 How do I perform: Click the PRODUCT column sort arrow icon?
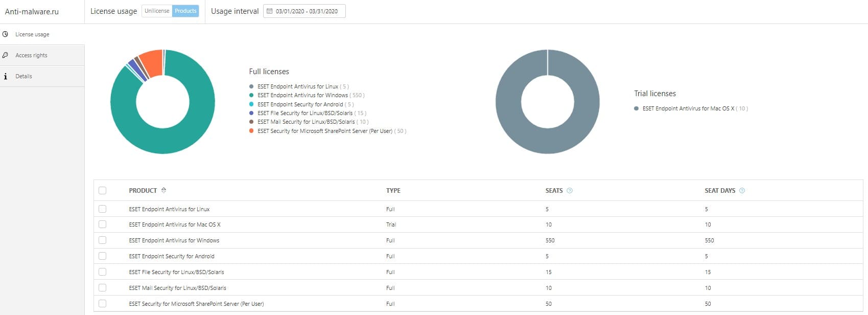pyautogui.click(x=163, y=190)
